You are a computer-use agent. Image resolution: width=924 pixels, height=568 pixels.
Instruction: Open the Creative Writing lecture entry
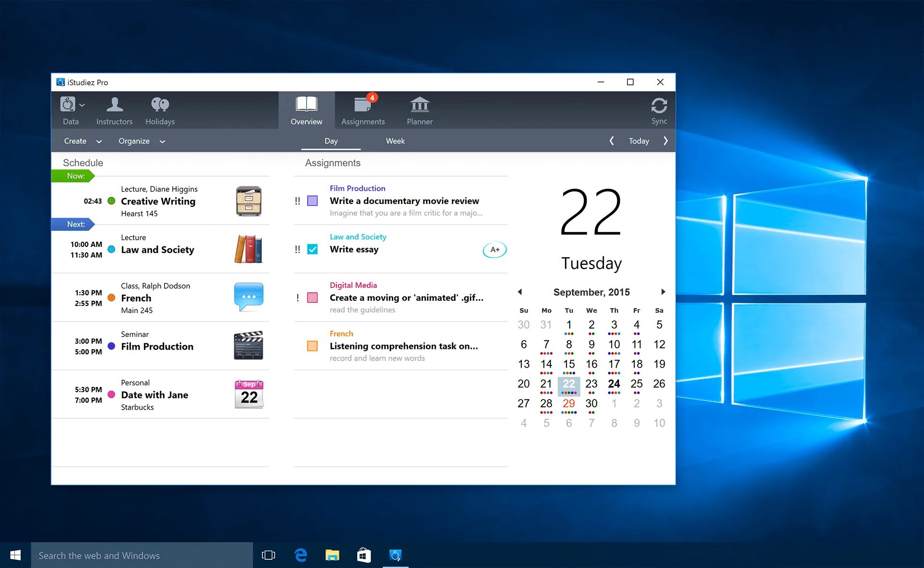pyautogui.click(x=160, y=201)
